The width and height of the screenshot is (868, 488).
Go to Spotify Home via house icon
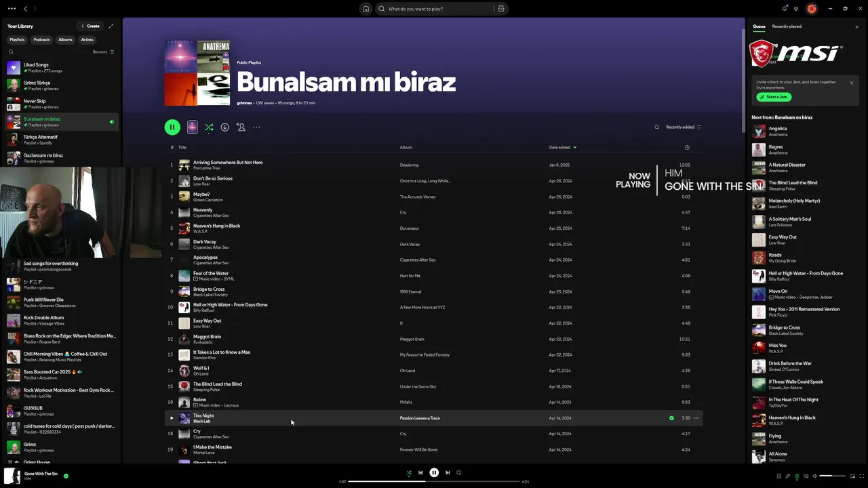[x=366, y=9]
